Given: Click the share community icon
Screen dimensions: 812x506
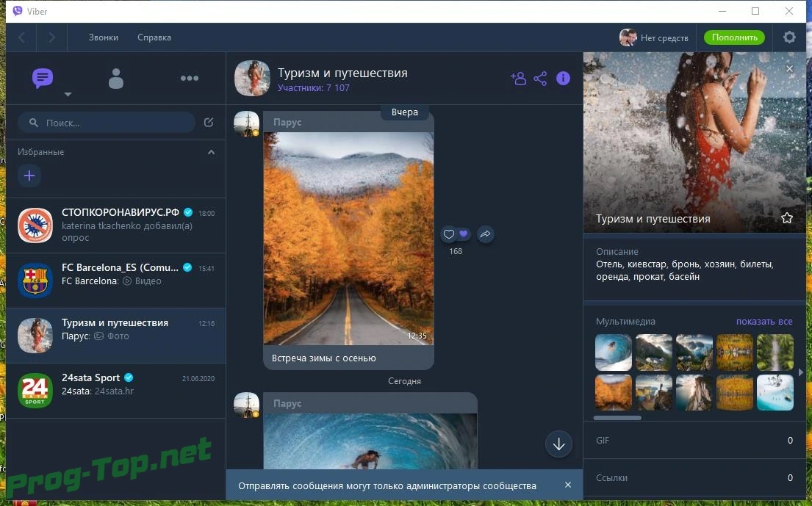Looking at the screenshot, I should coord(540,79).
